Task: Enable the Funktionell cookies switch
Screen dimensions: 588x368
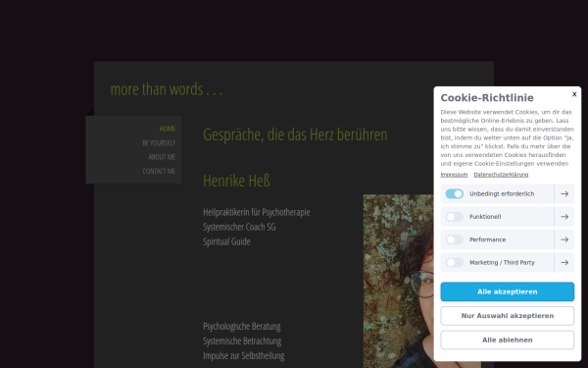Action: [454, 217]
